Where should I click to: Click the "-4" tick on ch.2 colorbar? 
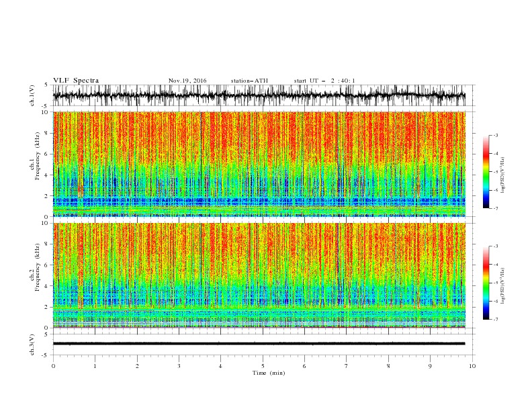tap(496, 265)
